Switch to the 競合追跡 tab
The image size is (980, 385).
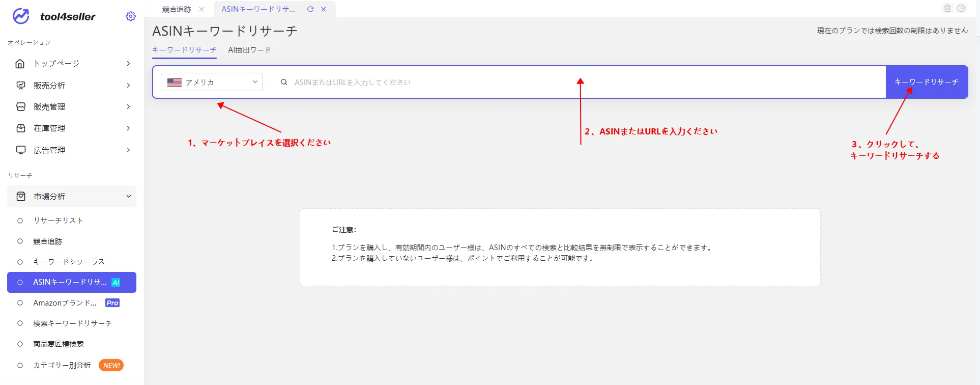click(x=177, y=9)
